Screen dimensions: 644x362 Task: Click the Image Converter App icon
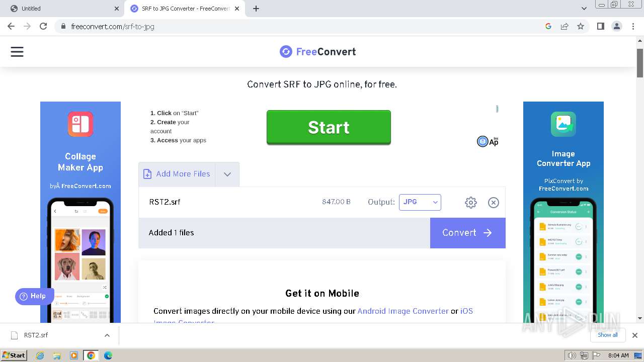click(x=563, y=124)
